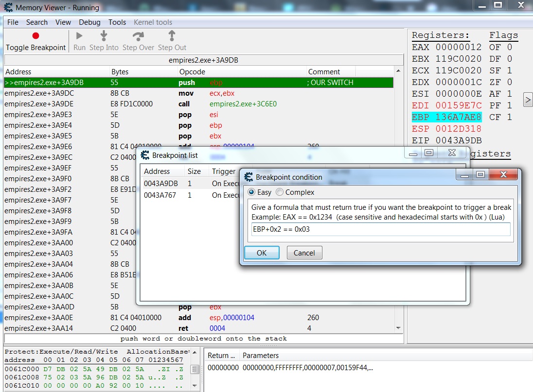
Task: Confirm the condition with OK button
Action: point(262,253)
